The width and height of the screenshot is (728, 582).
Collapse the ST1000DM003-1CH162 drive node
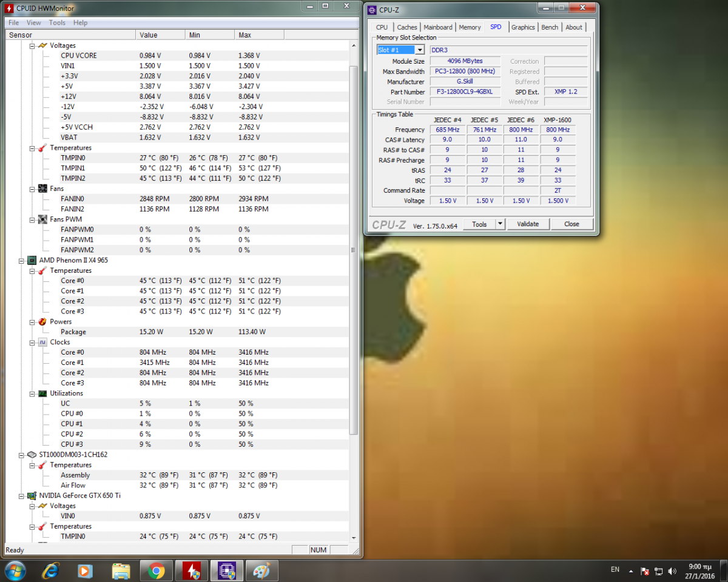21,454
